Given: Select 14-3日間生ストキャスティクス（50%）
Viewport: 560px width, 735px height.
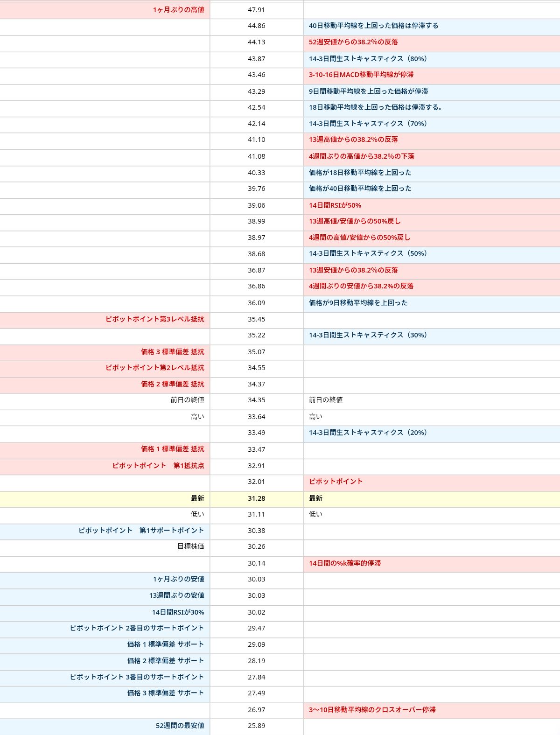Looking at the screenshot, I should 368,253.
